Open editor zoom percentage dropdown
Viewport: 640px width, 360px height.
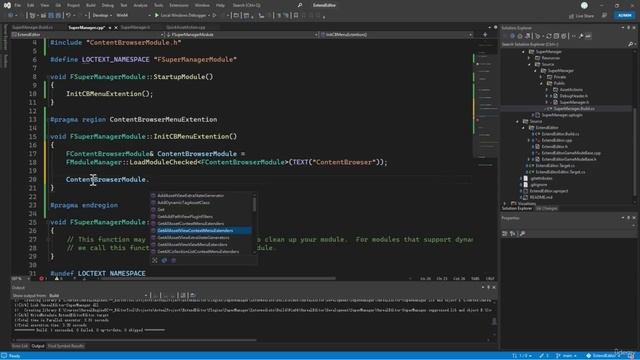pyautogui.click(x=20, y=279)
